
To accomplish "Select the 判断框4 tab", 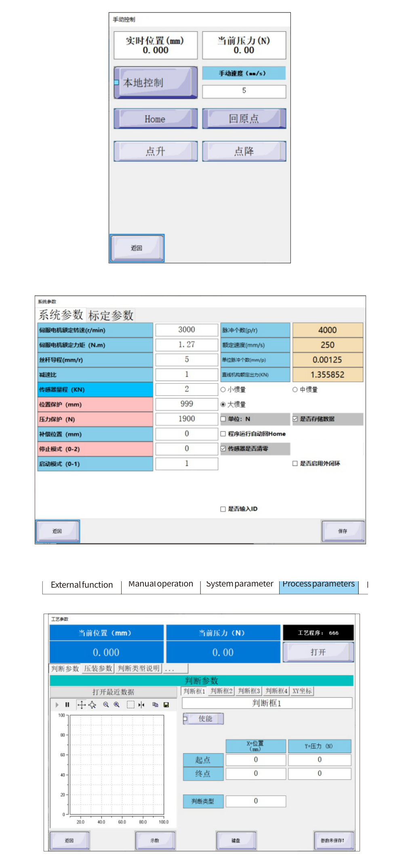I will click(x=277, y=691).
